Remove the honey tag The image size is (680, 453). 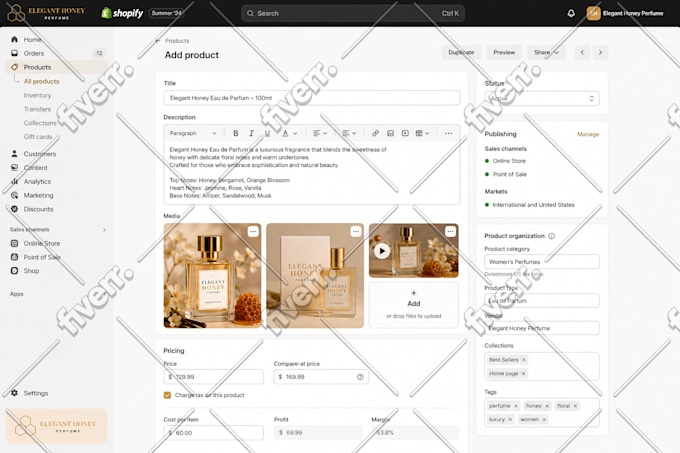tap(547, 406)
